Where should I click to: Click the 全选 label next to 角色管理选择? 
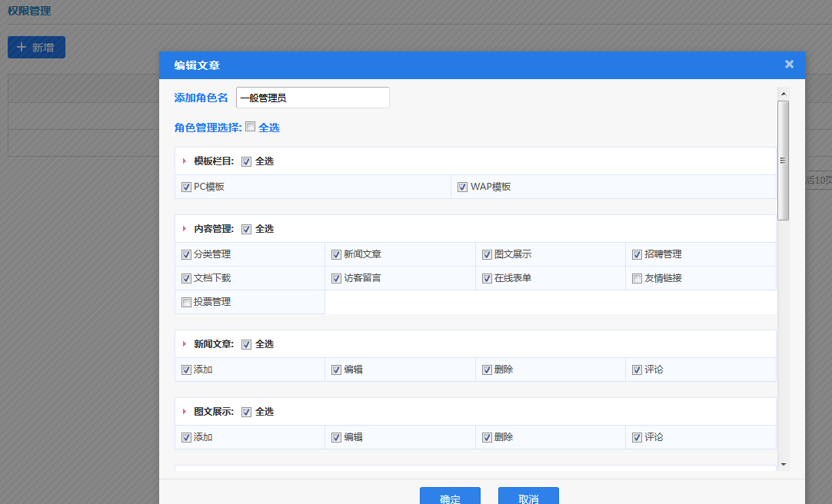(269, 128)
